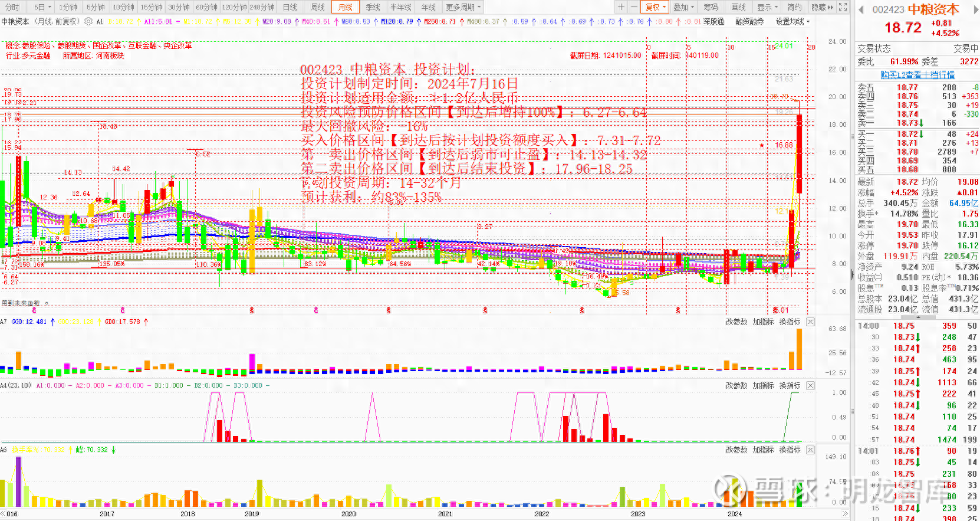Image resolution: width=980 pixels, height=521 pixels.
Task: Zoom in the chart with plus button
Action: tap(621, 7)
